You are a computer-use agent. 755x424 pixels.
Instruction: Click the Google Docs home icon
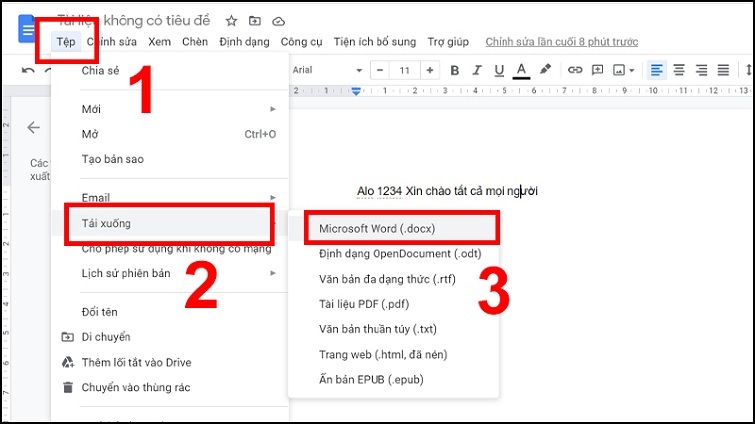[26, 29]
